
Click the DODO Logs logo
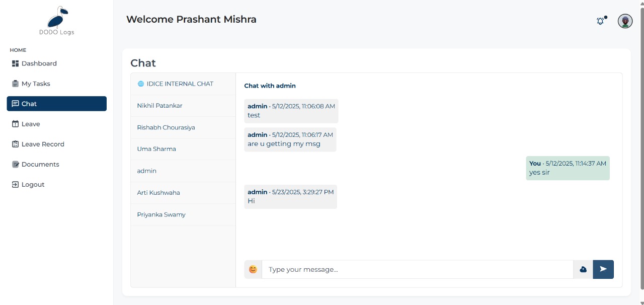56,20
